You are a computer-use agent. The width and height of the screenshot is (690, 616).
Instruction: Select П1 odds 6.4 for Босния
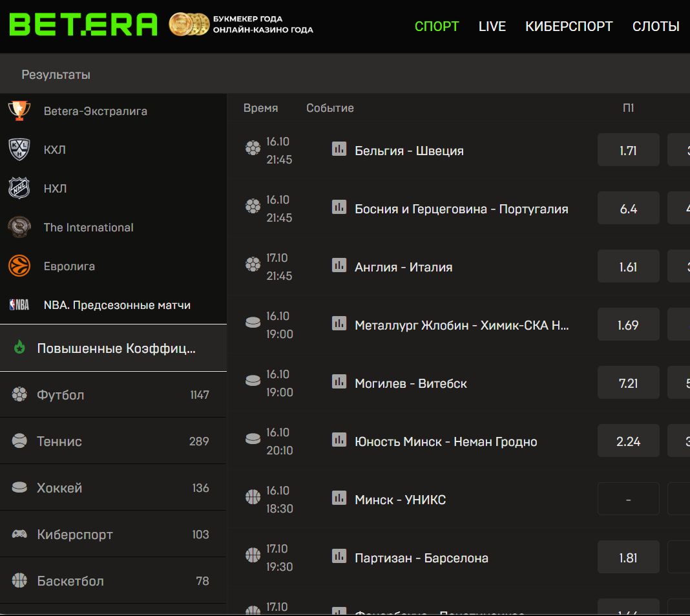[629, 208]
